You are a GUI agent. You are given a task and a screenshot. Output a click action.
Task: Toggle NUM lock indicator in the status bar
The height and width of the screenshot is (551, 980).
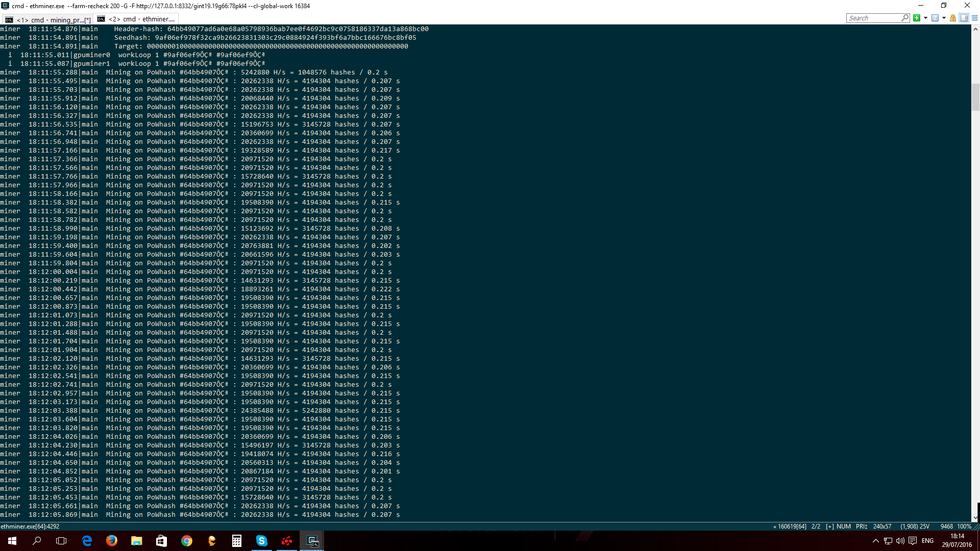pos(844,526)
